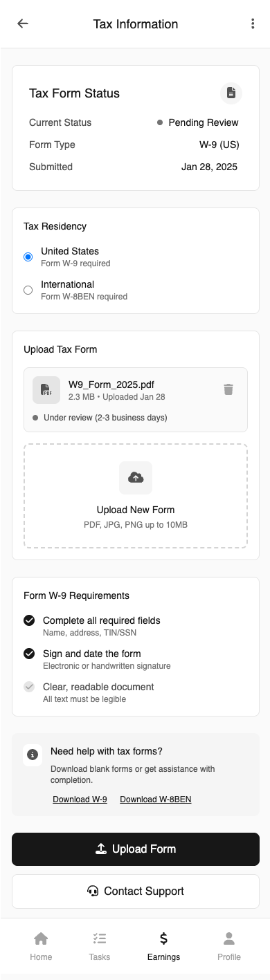This screenshot has width=270, height=980.
Task: Tap the black Upload Form button
Action: pyautogui.click(x=136, y=849)
